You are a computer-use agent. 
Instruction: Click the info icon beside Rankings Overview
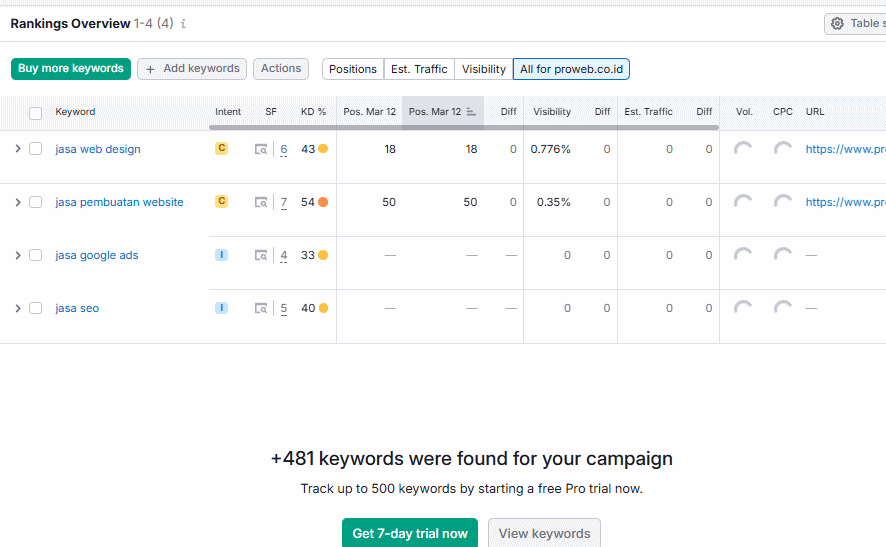pos(183,24)
